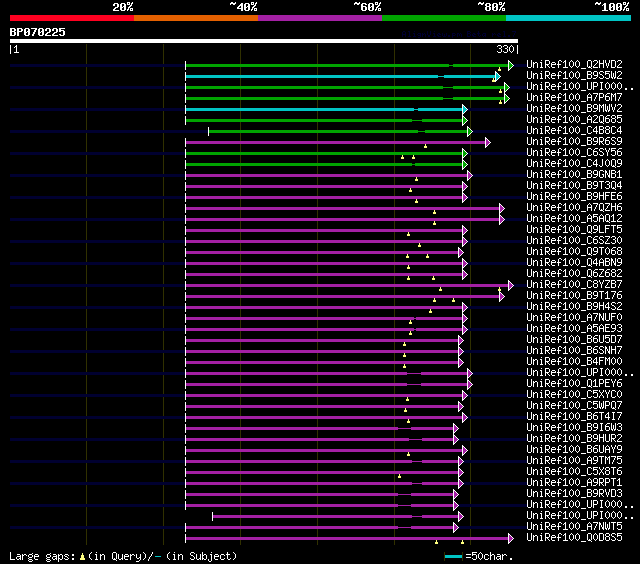
Task: Click the green ~80% identity legend segment
Action: [x=444, y=18]
